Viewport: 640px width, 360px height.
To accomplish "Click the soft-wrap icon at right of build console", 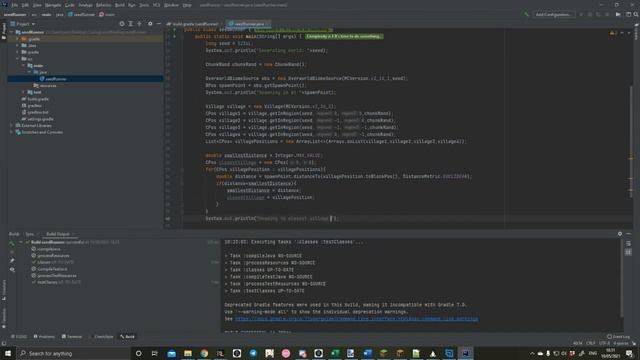I will pos(629,244).
